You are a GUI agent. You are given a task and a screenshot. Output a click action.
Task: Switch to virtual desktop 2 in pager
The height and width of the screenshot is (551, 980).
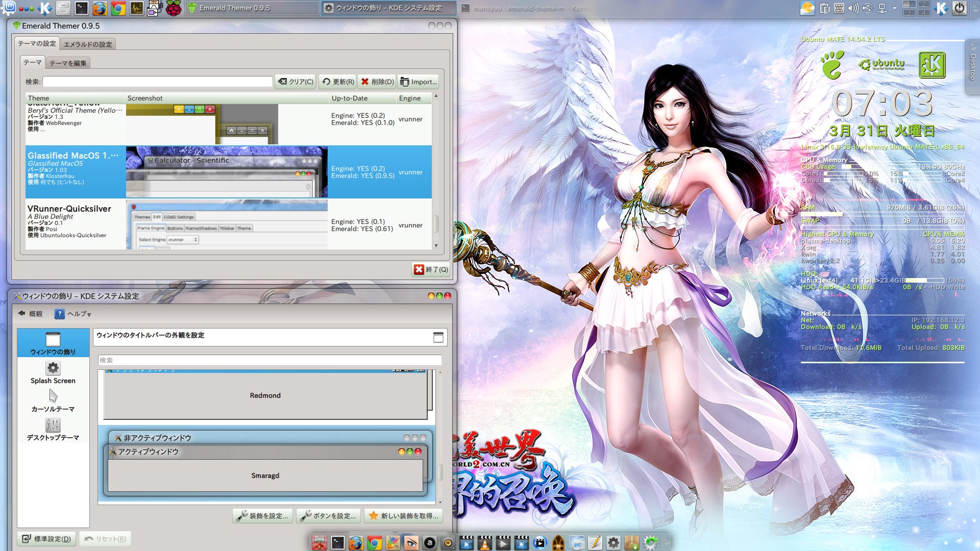tap(923, 4)
